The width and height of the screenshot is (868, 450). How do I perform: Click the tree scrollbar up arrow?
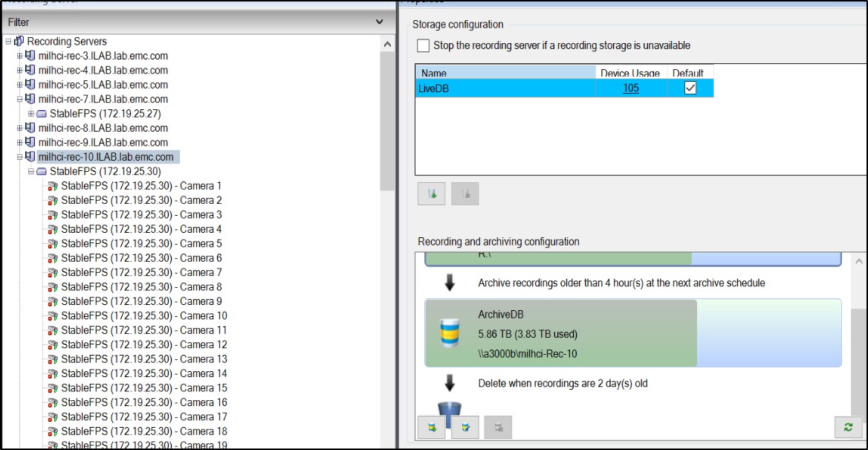tap(387, 44)
